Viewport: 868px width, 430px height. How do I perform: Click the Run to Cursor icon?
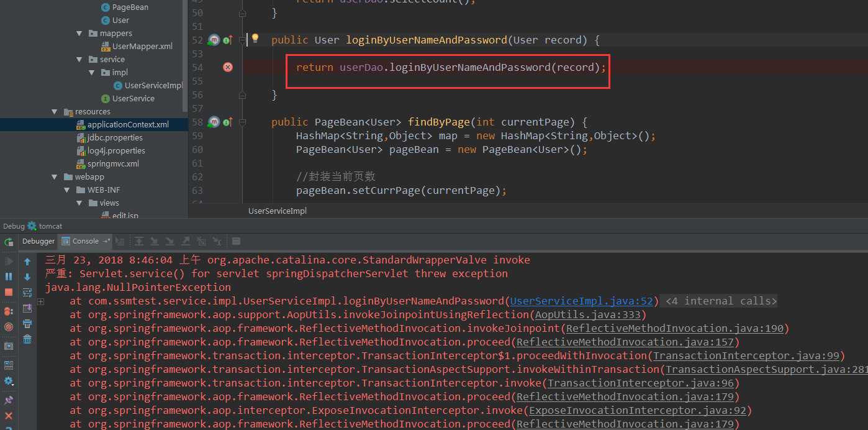[x=217, y=241]
